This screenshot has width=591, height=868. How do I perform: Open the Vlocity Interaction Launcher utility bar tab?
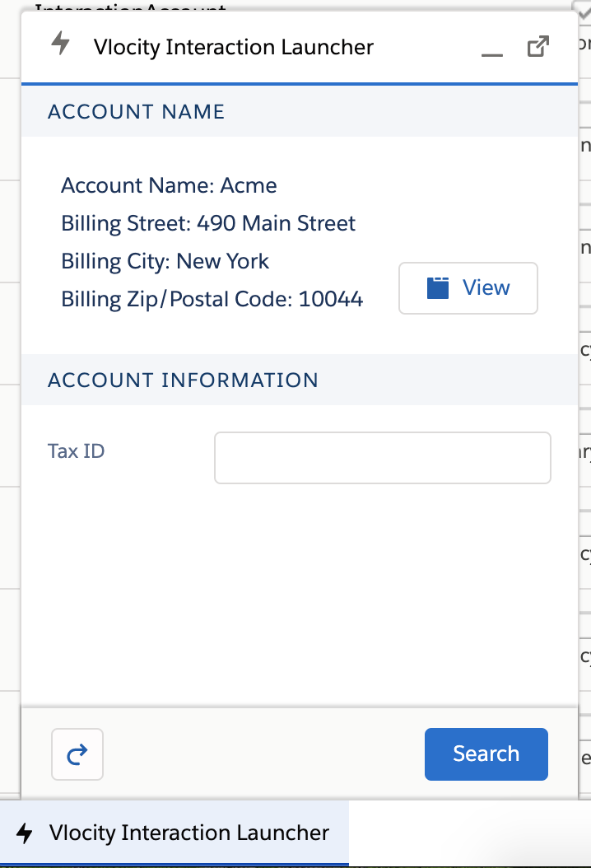[175, 833]
